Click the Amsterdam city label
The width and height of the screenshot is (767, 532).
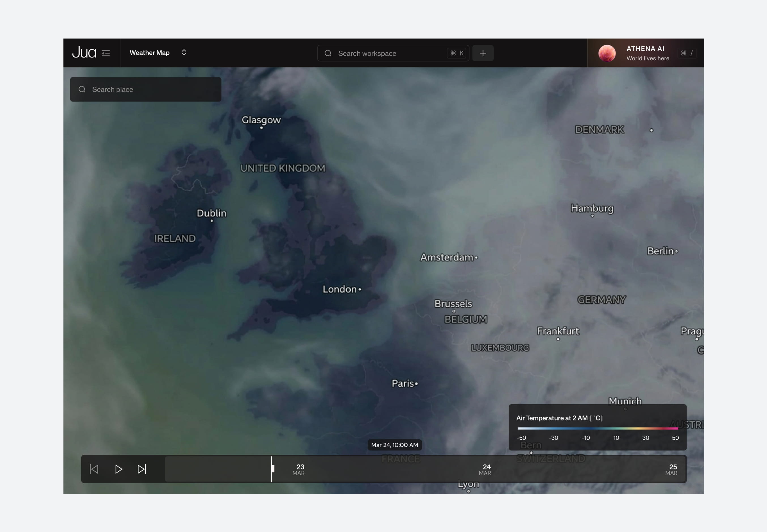447,257
